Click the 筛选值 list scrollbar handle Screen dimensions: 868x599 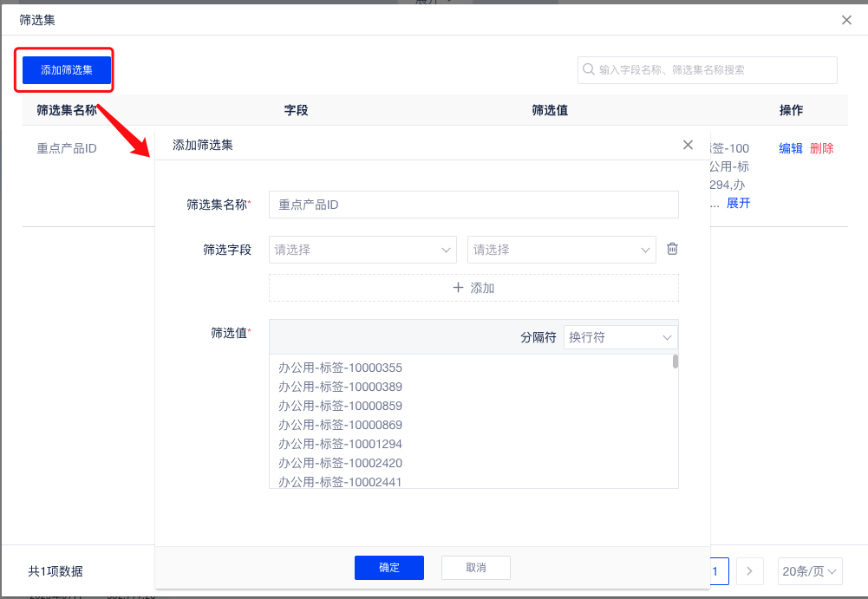675,361
